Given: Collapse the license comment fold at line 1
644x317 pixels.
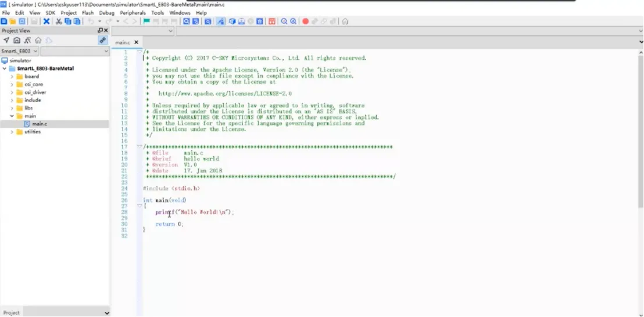Looking at the screenshot, I should (x=139, y=52).
